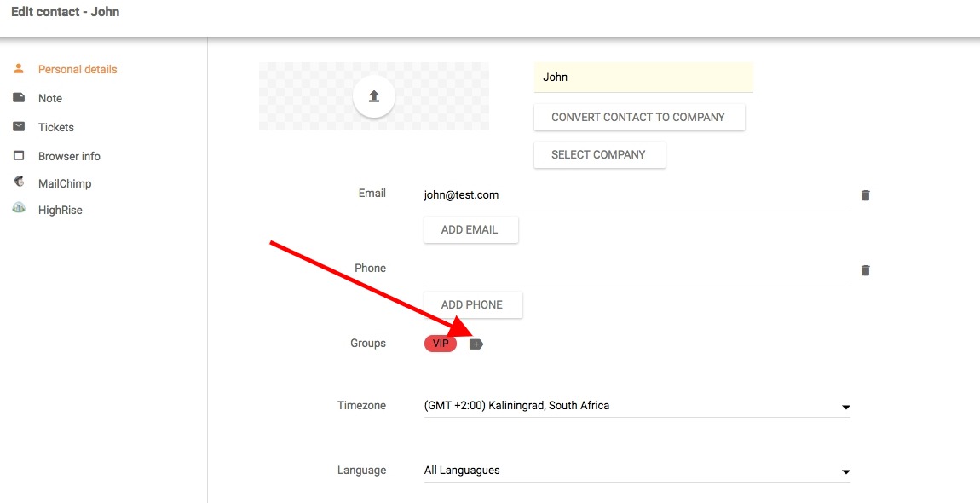The height and width of the screenshot is (503, 980).
Task: Expand the Timezone dropdown arrow
Action: point(845,407)
